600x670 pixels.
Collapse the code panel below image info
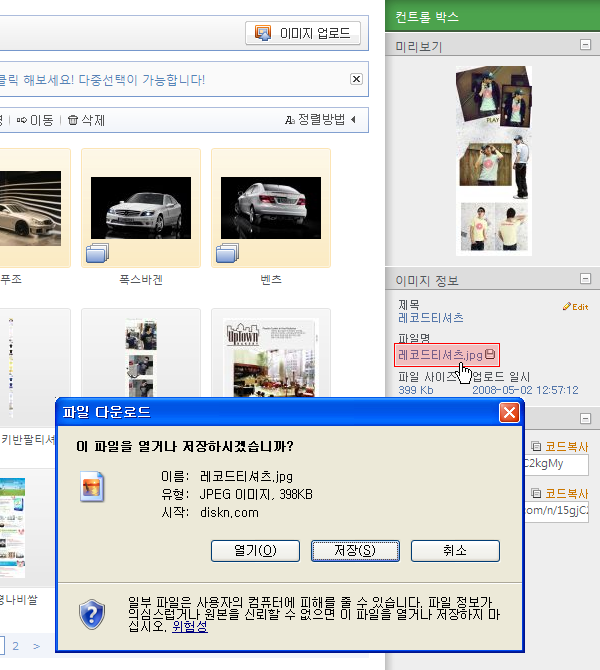pyautogui.click(x=585, y=418)
